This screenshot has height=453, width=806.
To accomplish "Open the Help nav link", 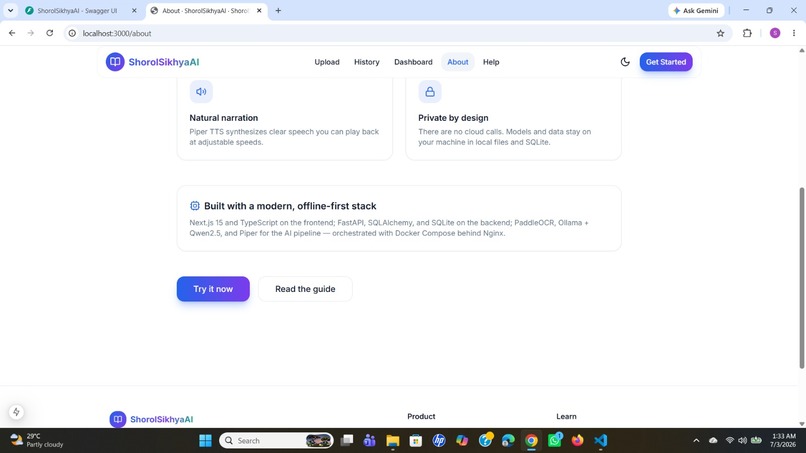I will 491,62.
